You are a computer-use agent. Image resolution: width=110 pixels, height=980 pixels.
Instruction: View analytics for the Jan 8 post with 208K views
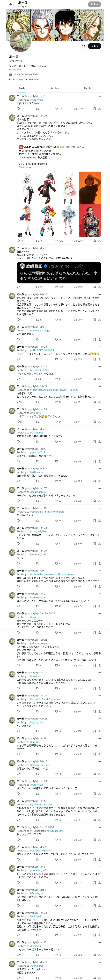coord(79,108)
